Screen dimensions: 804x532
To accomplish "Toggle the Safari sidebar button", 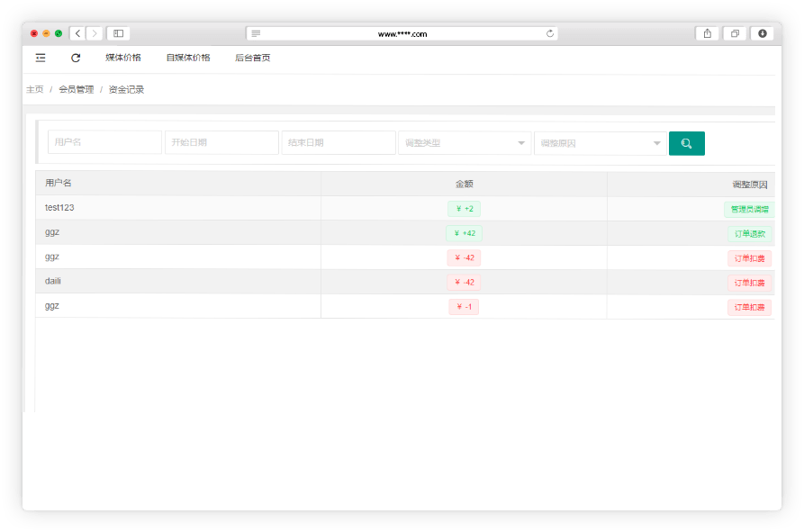I will (118, 33).
